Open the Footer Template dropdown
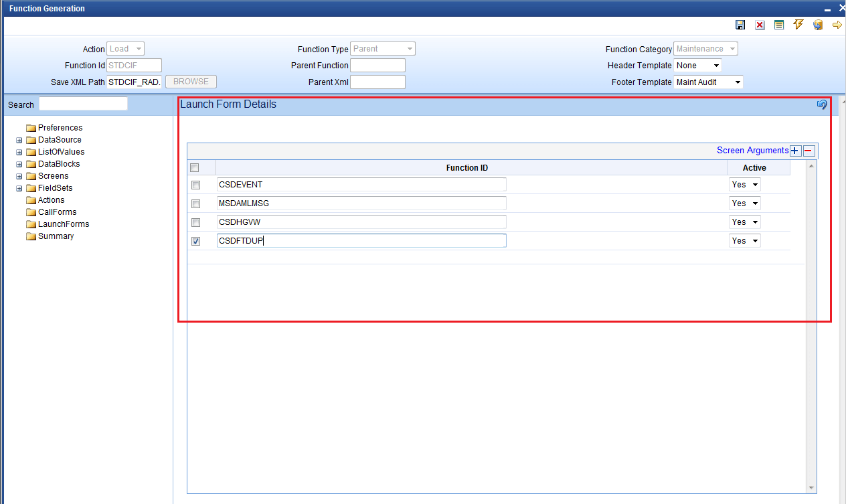This screenshot has height=504, width=846. tap(709, 82)
